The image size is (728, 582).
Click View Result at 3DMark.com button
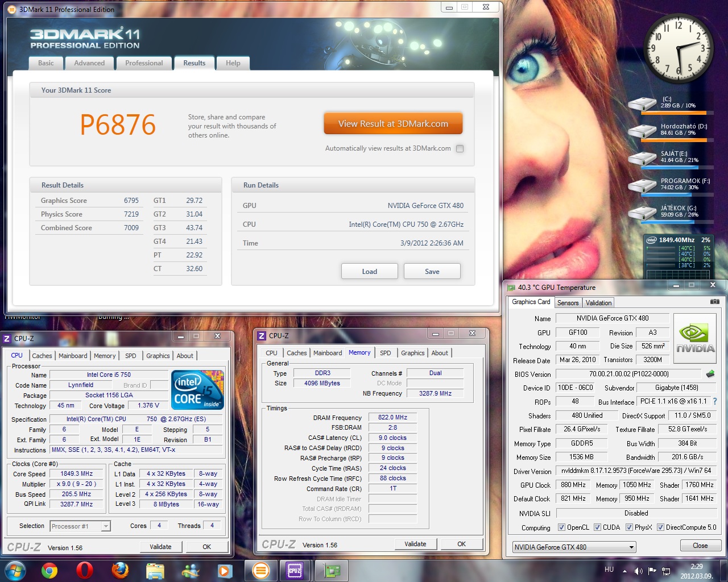[393, 123]
